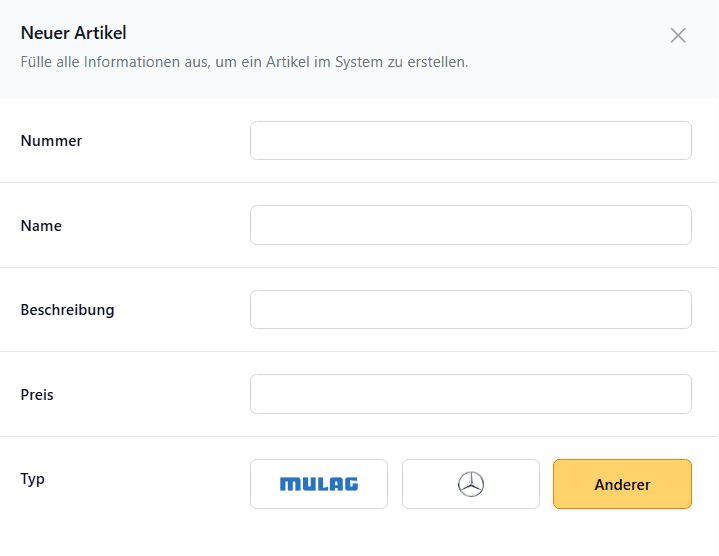Image resolution: width=719 pixels, height=556 pixels.
Task: Pick the blue MULAG logo
Action: click(x=319, y=484)
